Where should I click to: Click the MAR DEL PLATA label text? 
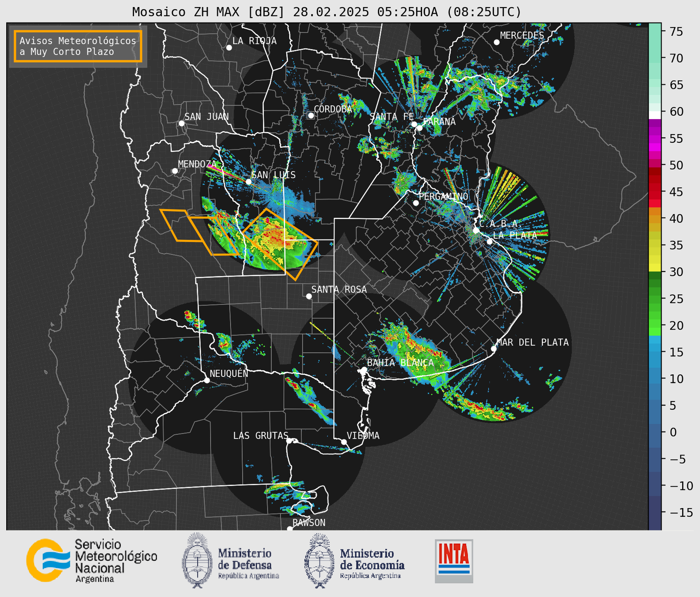coord(533,343)
